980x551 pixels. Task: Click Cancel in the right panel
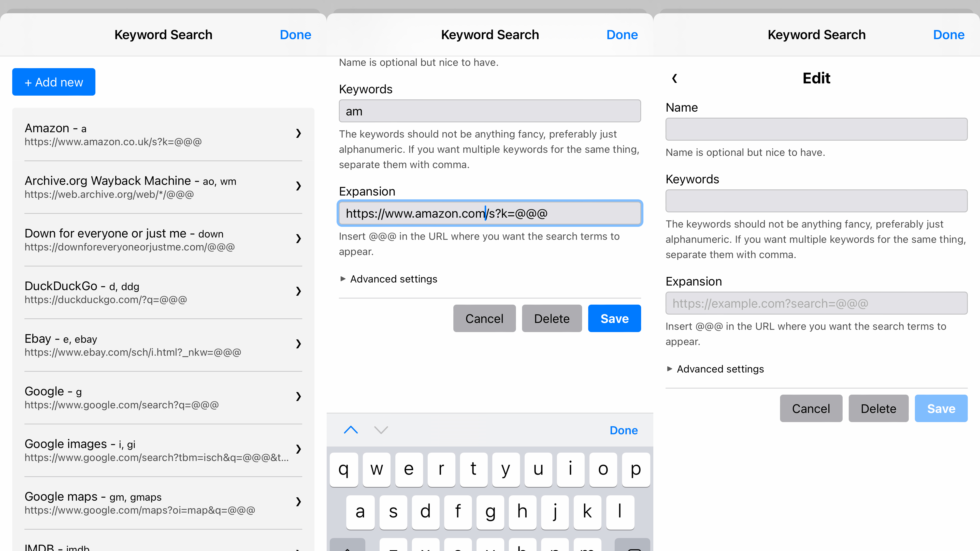[810, 408]
